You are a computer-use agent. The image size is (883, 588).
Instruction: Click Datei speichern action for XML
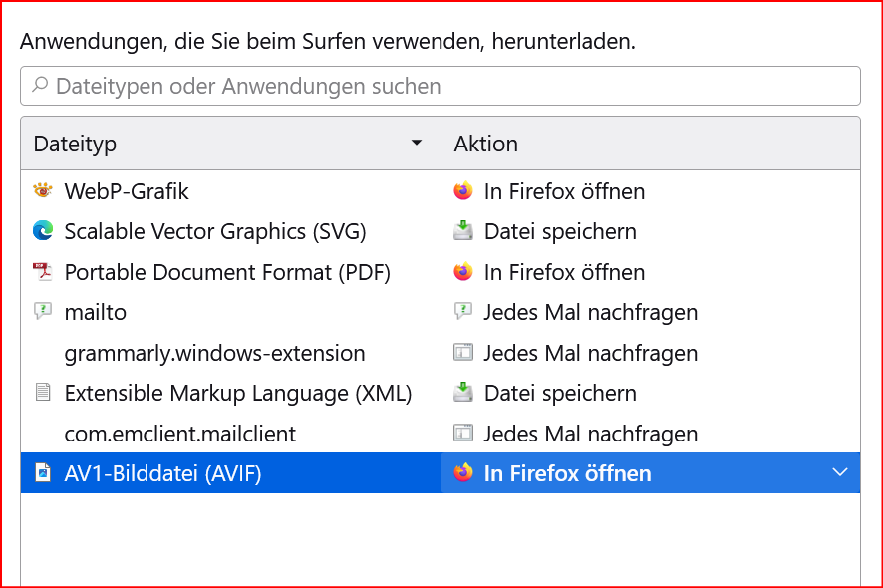[x=559, y=393]
